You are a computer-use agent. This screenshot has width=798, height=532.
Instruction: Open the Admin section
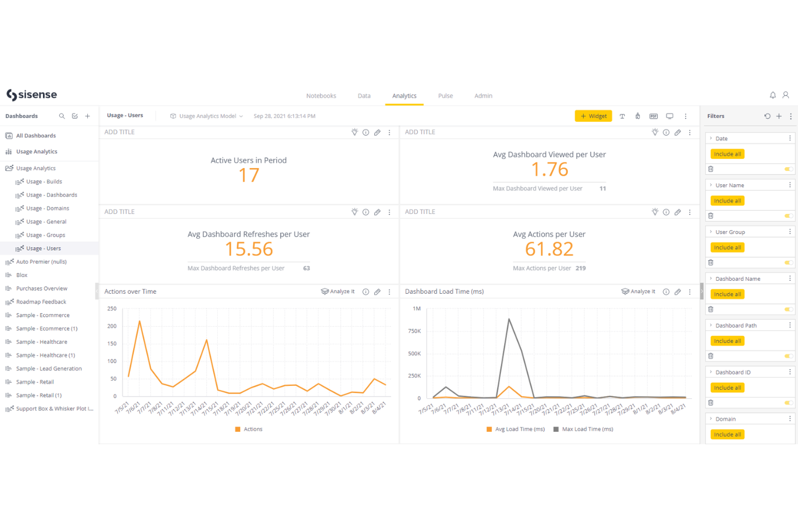[x=483, y=96]
